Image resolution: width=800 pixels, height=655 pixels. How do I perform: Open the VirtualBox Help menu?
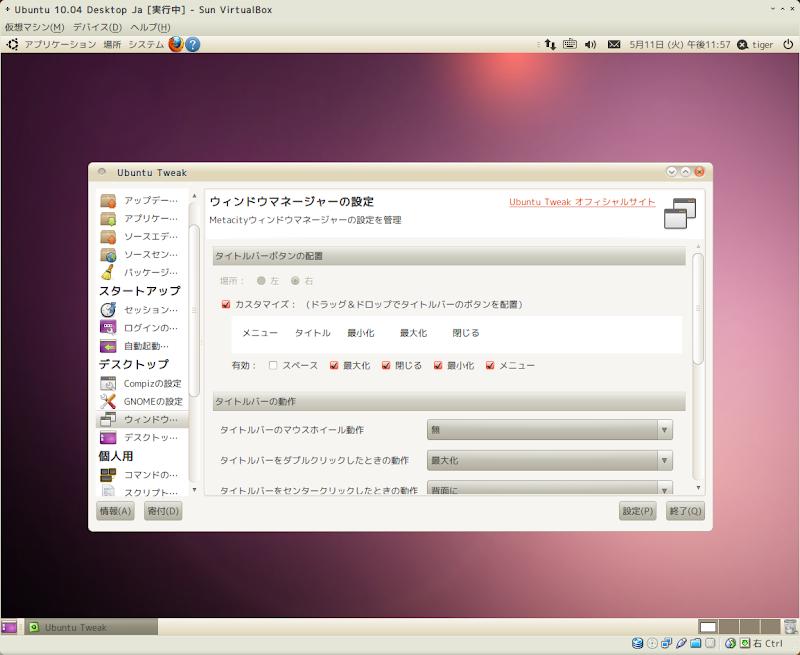point(151,27)
